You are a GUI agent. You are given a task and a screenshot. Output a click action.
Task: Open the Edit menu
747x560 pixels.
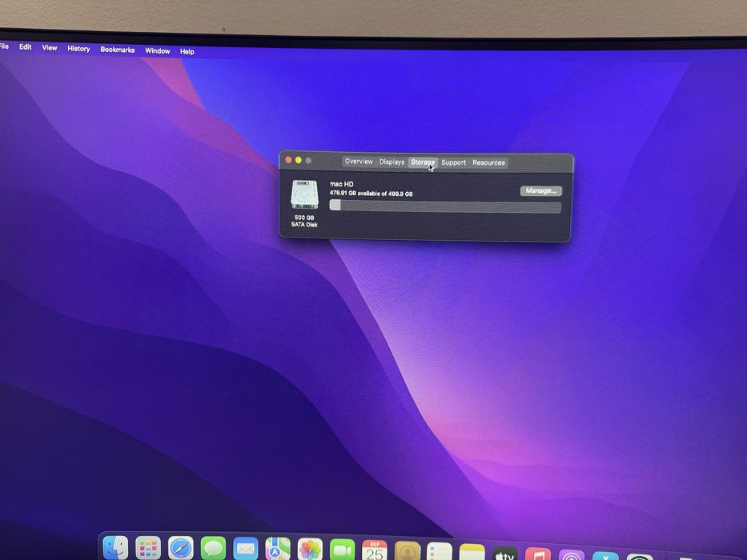26,46
